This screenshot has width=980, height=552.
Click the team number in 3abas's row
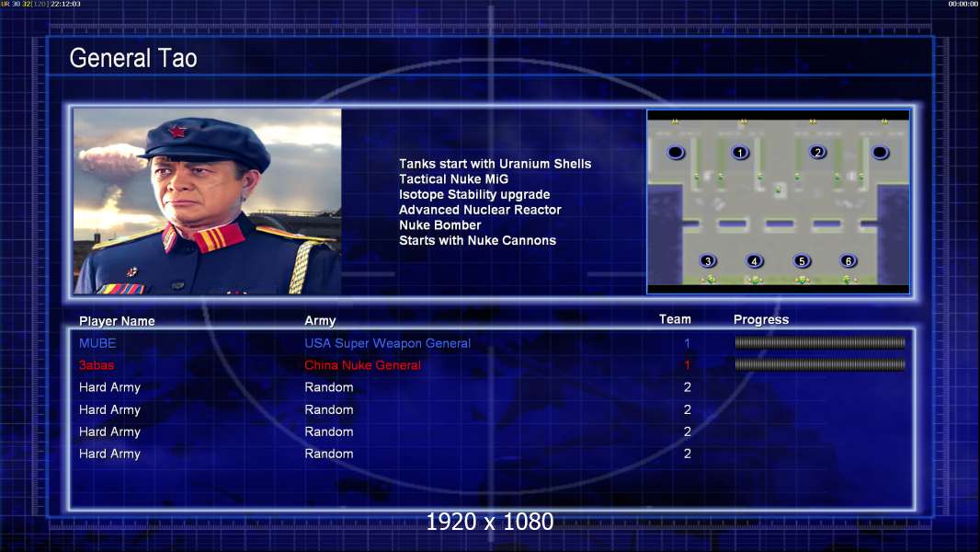coord(687,365)
